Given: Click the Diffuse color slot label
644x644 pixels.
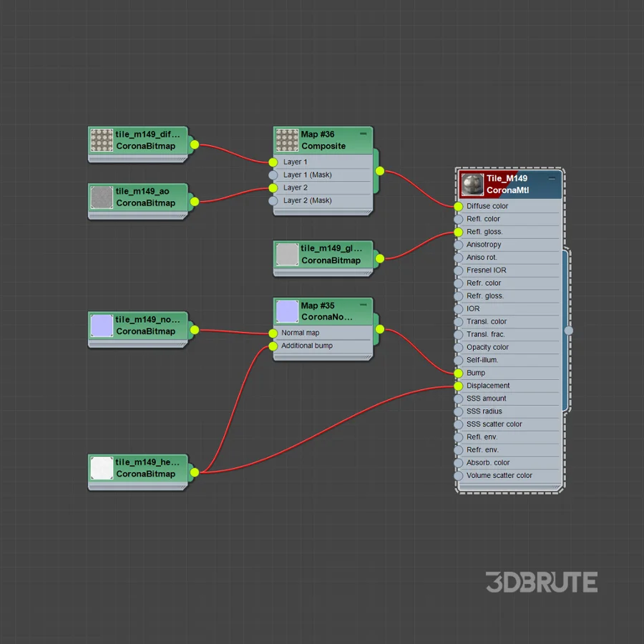Looking at the screenshot, I should click(487, 206).
